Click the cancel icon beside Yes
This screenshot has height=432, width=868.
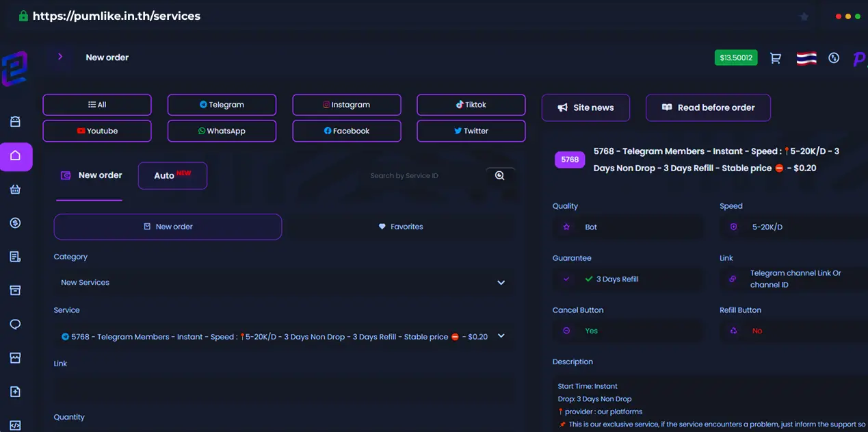pos(566,331)
